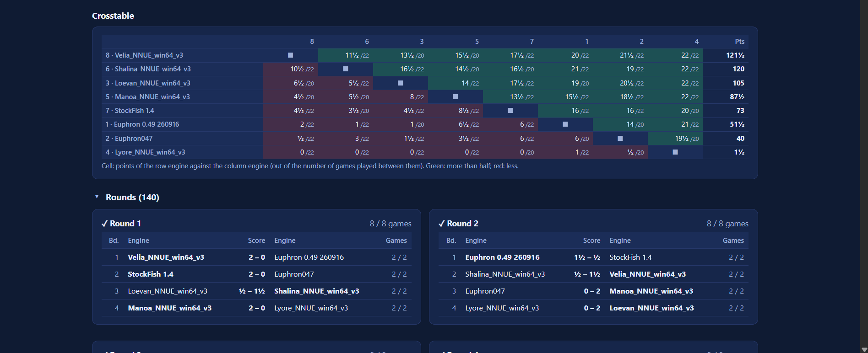Click the Lyore_NNUE_win64_v3 diagonal square marker

675,152
